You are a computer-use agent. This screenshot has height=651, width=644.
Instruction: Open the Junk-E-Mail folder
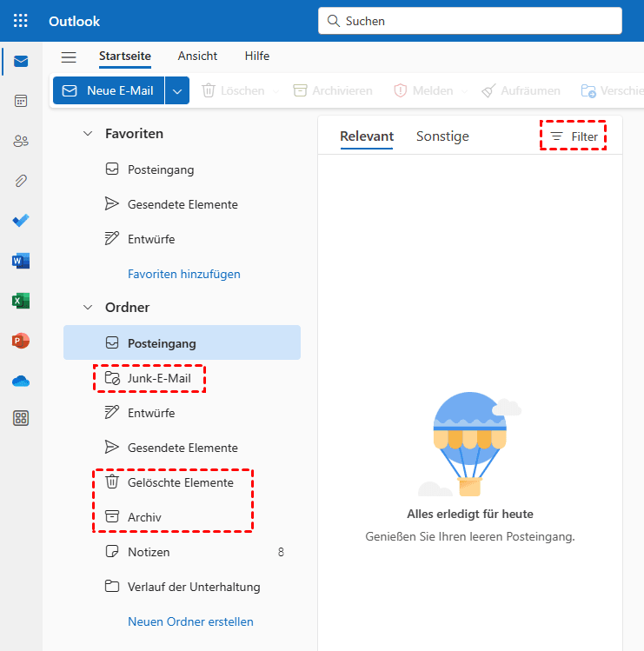(x=158, y=378)
